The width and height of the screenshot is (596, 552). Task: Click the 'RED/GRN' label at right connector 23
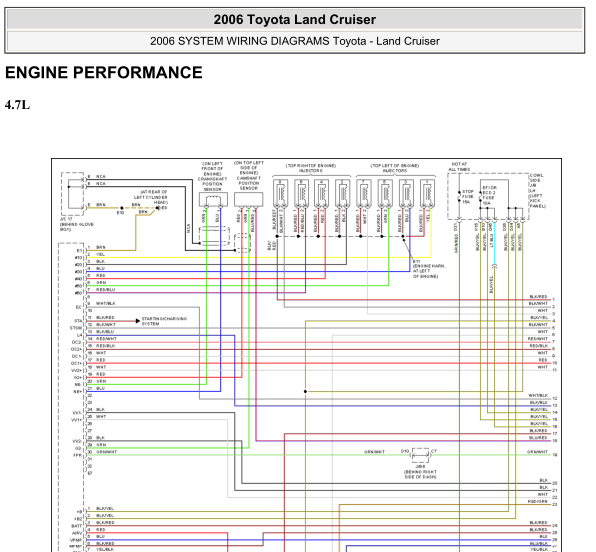[x=538, y=502]
